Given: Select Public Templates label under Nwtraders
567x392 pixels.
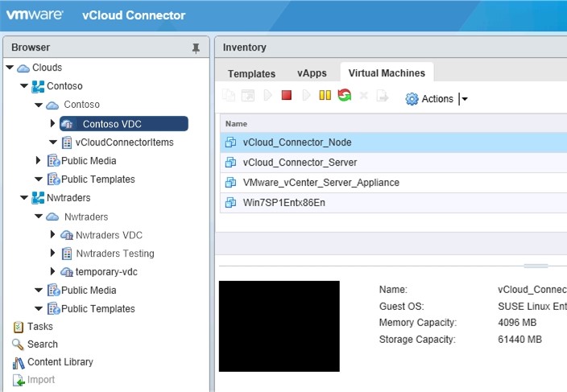Looking at the screenshot, I should pyautogui.click(x=98, y=309).
